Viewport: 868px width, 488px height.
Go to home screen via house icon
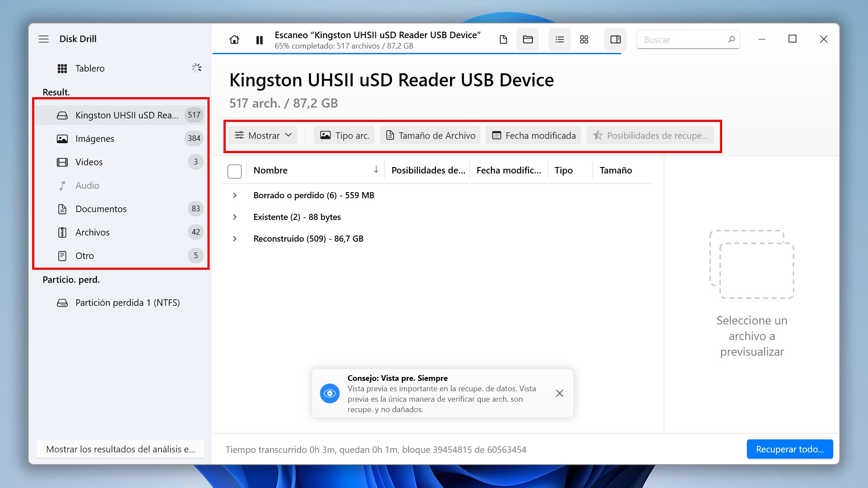point(234,40)
